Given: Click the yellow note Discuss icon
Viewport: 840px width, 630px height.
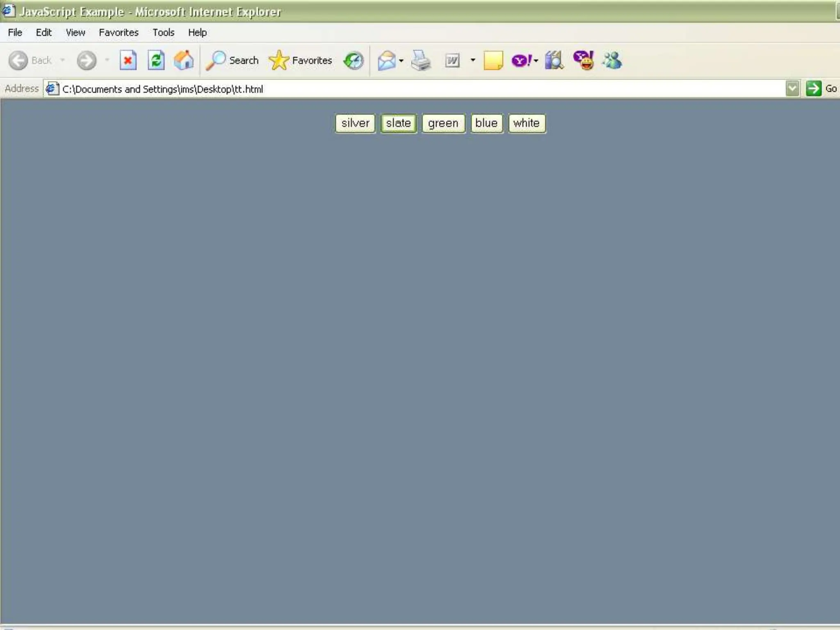Looking at the screenshot, I should pyautogui.click(x=493, y=61).
